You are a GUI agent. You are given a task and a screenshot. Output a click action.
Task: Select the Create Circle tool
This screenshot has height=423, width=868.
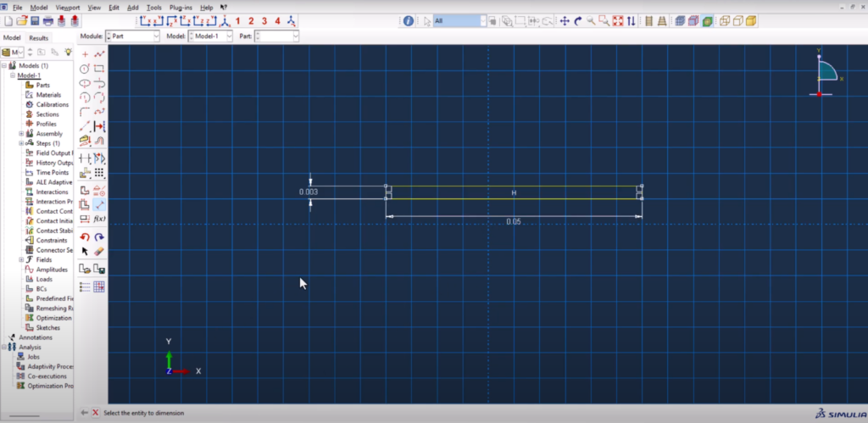click(85, 69)
